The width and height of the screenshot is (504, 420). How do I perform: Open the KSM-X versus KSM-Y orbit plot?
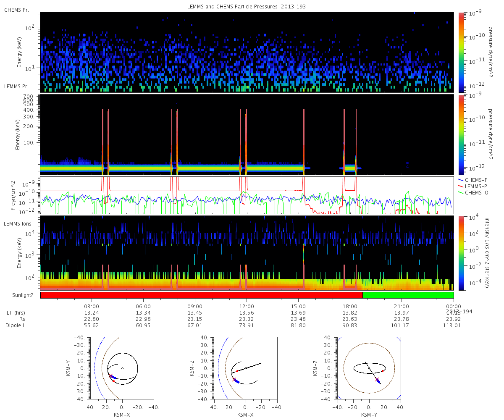coord(122,368)
